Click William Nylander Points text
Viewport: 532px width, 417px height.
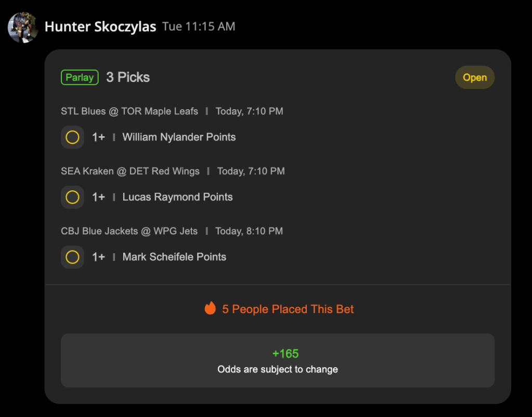tap(179, 137)
